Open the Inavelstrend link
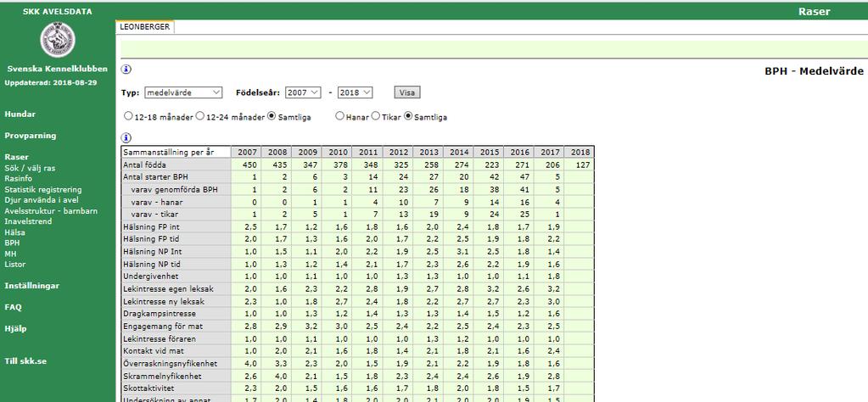The width and height of the screenshot is (868, 402). [28, 221]
